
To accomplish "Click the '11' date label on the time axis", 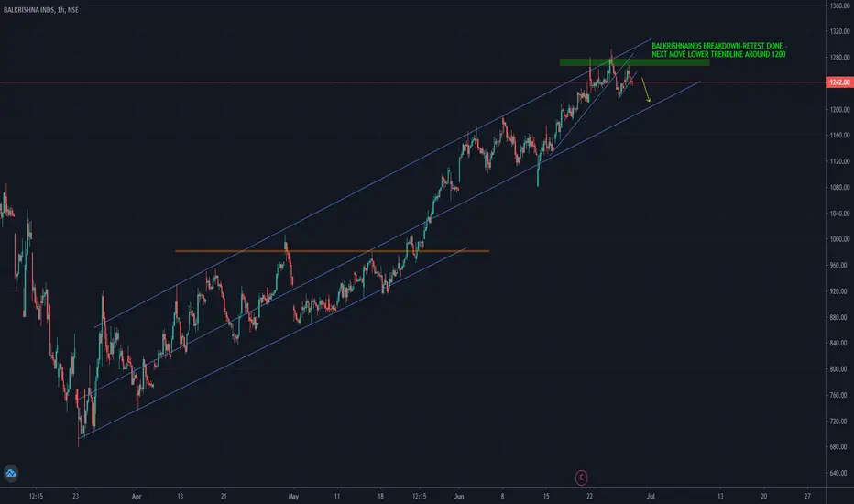I will (336, 497).
